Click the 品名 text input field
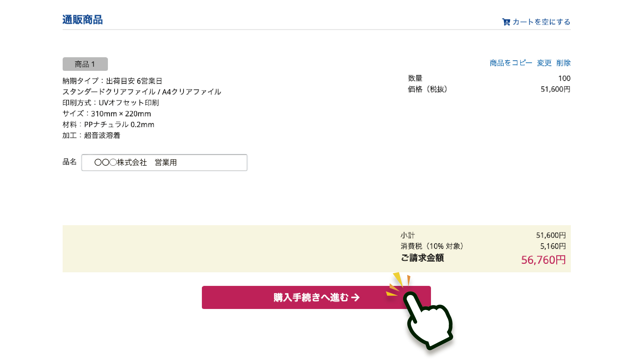 coord(164,163)
